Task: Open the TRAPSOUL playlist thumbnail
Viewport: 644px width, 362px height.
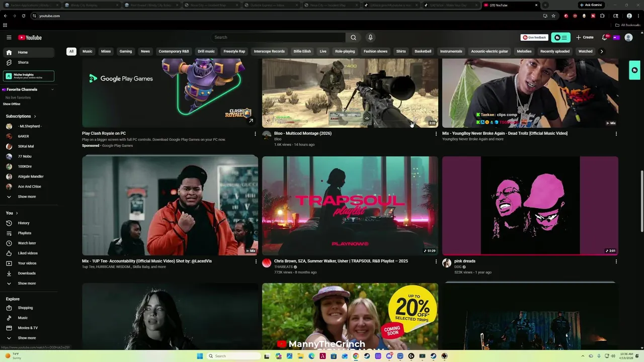Action: point(350,206)
